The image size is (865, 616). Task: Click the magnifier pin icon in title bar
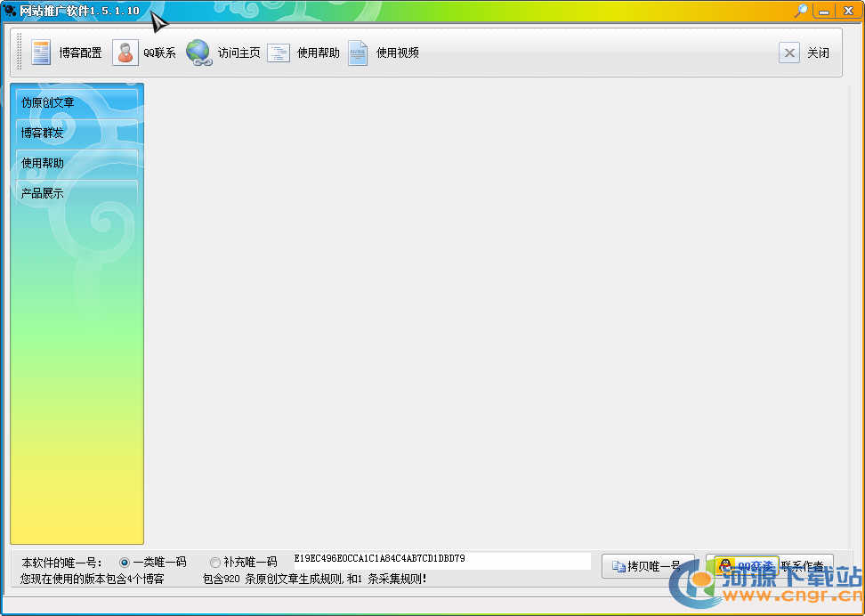pyautogui.click(x=801, y=11)
